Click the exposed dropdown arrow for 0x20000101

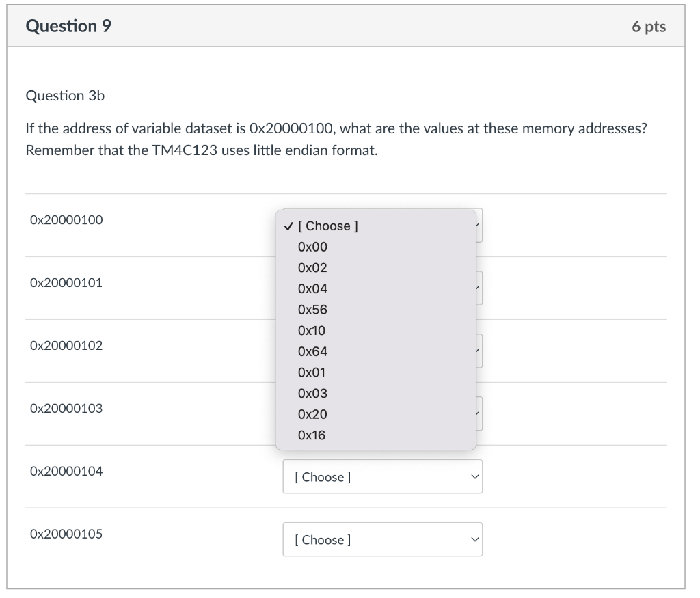tap(479, 288)
